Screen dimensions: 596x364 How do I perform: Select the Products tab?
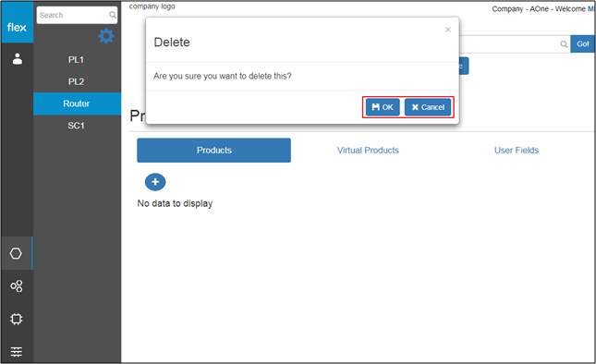214,150
